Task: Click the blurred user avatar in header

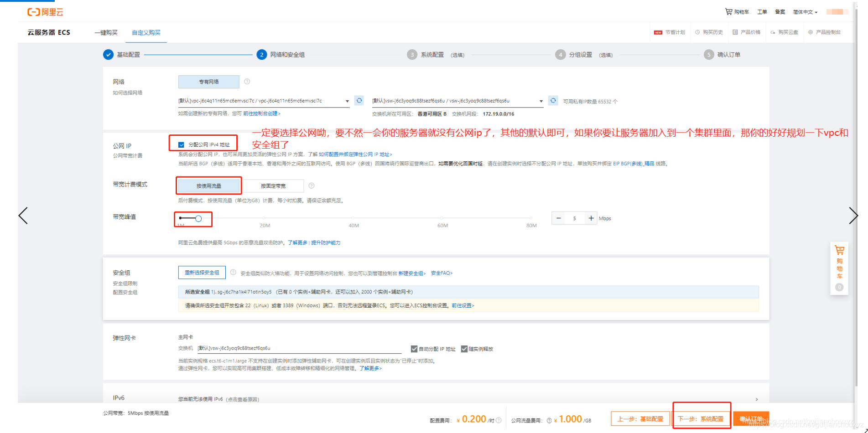Action: coord(837,12)
